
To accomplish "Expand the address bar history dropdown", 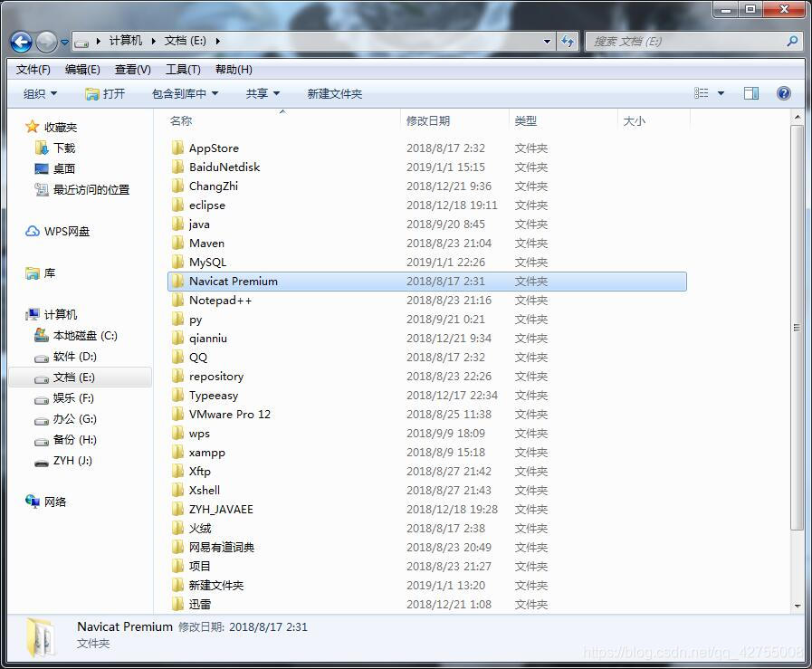I will coord(547,42).
